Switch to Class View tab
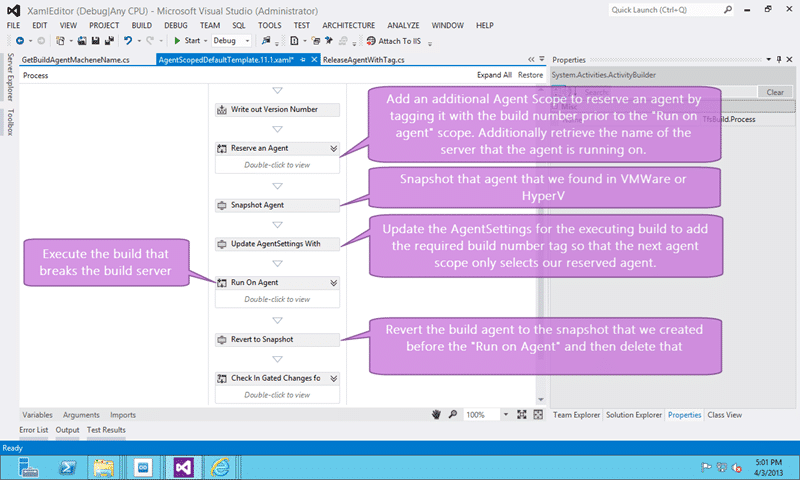The width and height of the screenshot is (800, 480). point(724,415)
